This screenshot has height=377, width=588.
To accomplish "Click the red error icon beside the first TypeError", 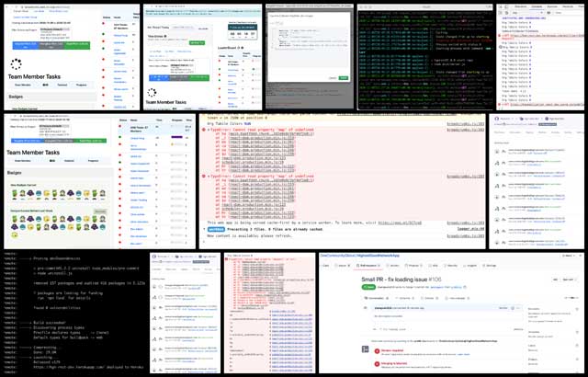I will pyautogui.click(x=204, y=130).
